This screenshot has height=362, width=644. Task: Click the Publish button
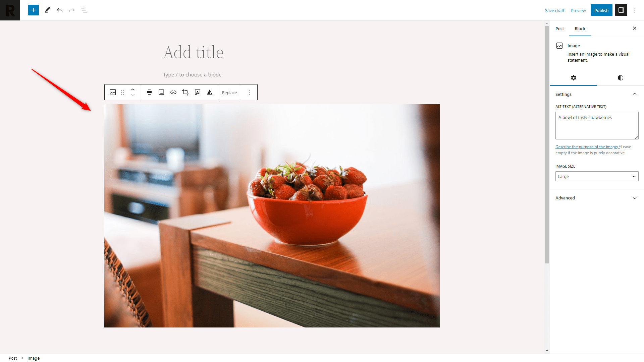click(601, 10)
